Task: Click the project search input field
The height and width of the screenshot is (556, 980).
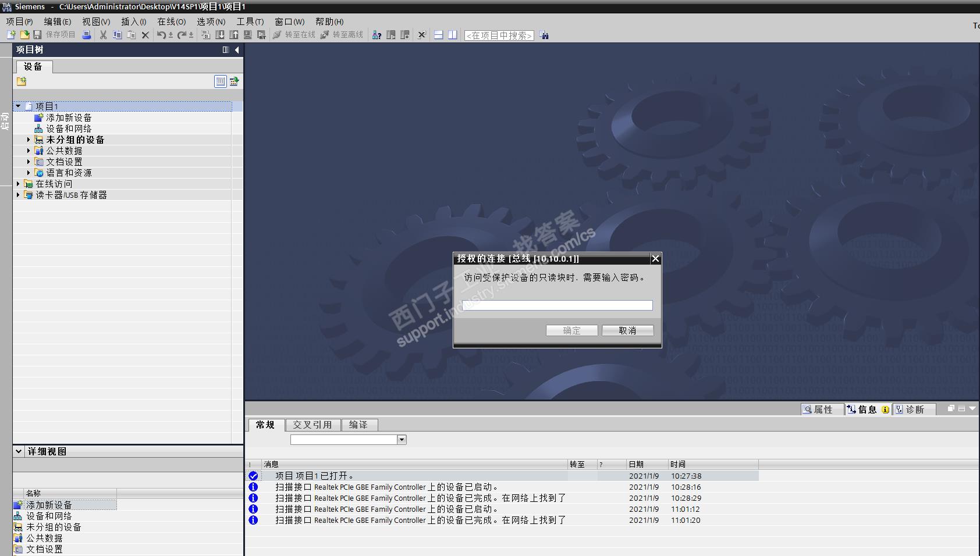Action: (499, 35)
